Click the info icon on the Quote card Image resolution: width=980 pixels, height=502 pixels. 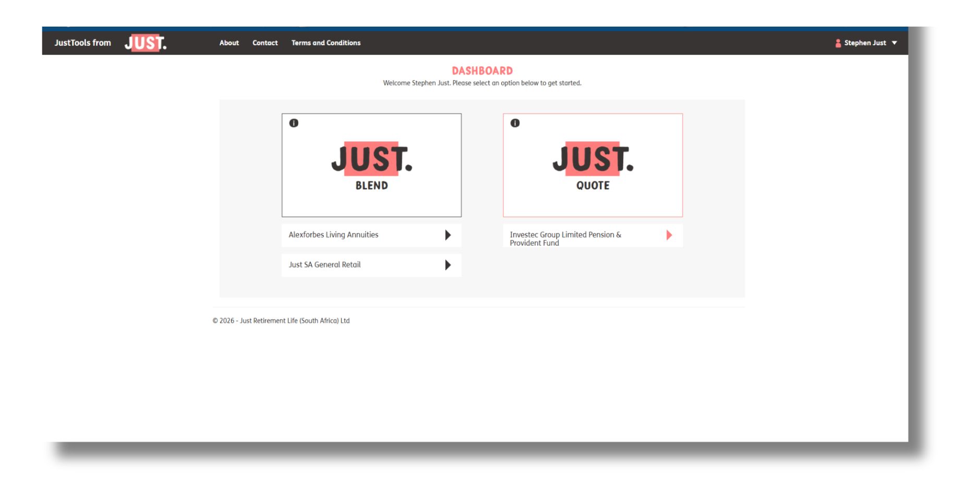[x=515, y=123]
